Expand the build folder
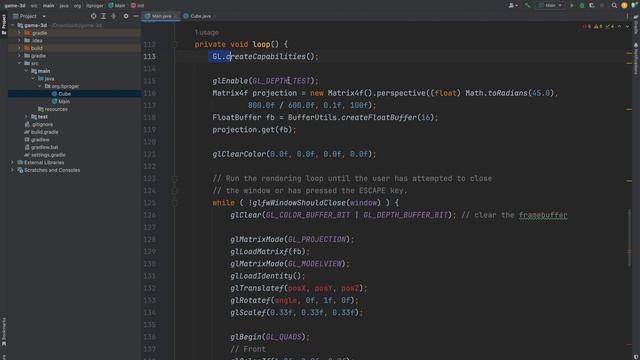The image size is (640, 360). click(x=19, y=48)
